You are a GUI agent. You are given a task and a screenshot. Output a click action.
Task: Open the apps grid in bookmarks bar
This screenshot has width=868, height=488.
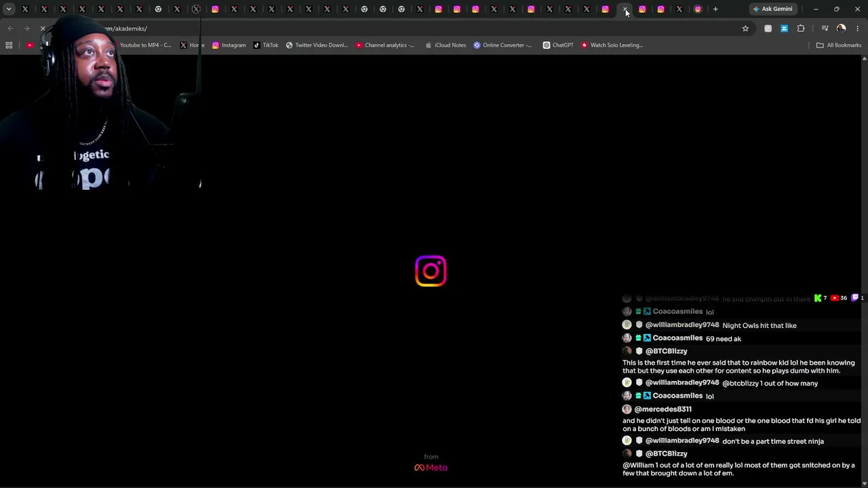point(9,45)
